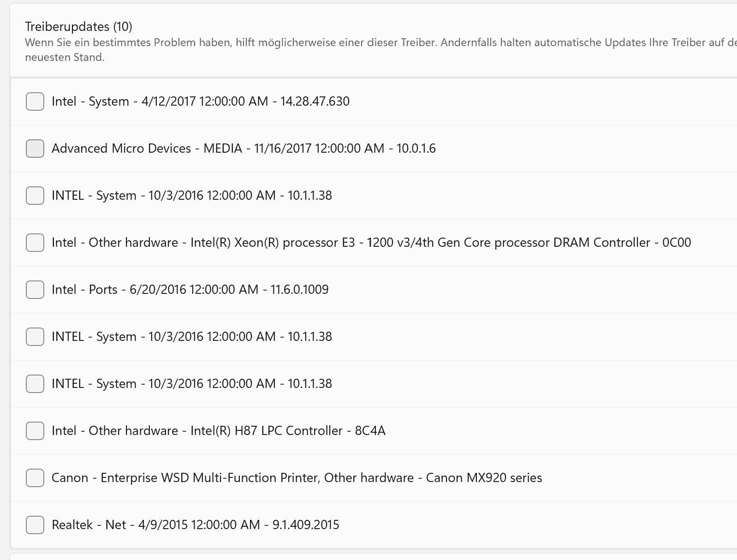Viewport: 737px width, 560px height.
Task: Enable the first INTEL System 10.1.1.38 checkbox
Action: coord(35,196)
